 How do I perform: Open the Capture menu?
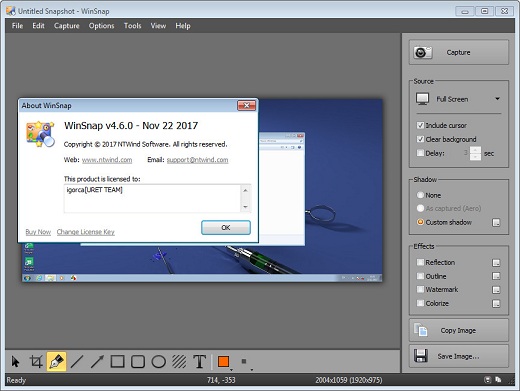67,26
